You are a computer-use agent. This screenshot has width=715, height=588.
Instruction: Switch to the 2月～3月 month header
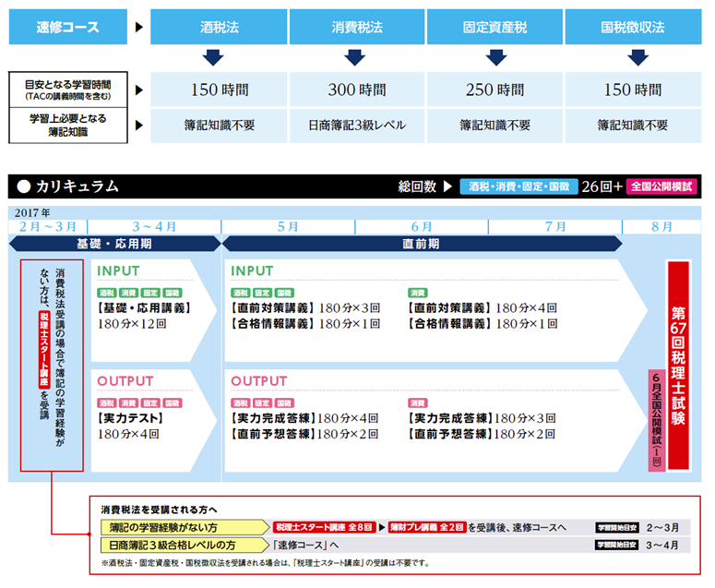point(49,226)
